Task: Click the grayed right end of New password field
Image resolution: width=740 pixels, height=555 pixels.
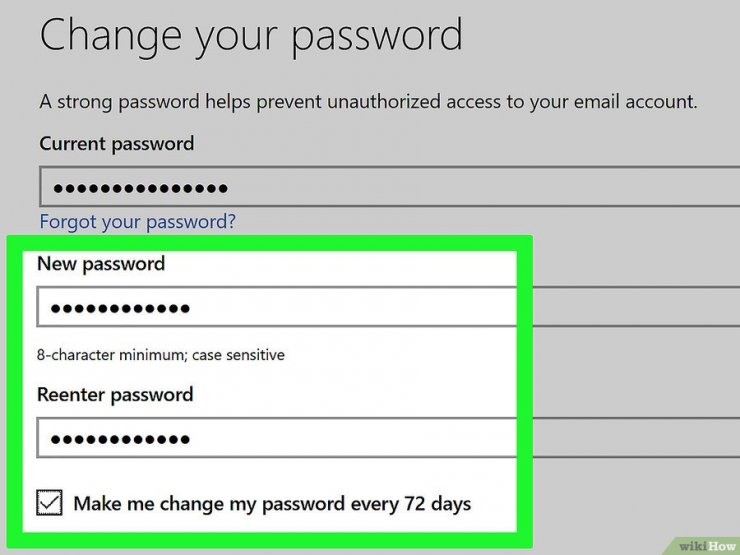Action: (636, 306)
